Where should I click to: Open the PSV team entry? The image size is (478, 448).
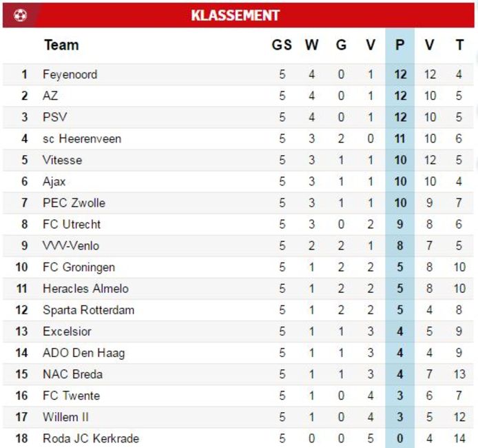click(55, 117)
